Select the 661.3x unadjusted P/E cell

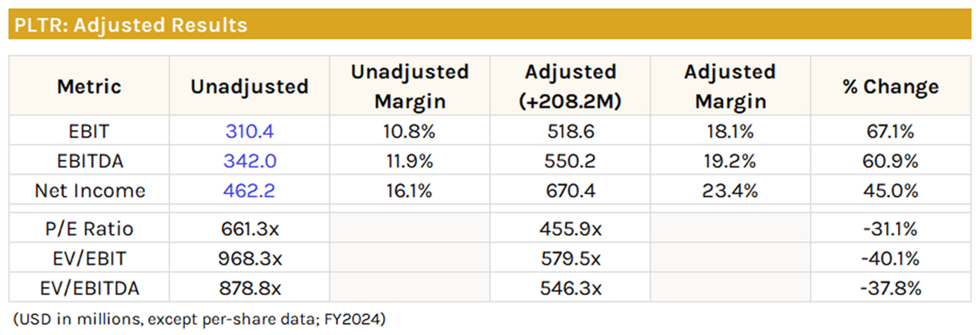click(x=249, y=229)
